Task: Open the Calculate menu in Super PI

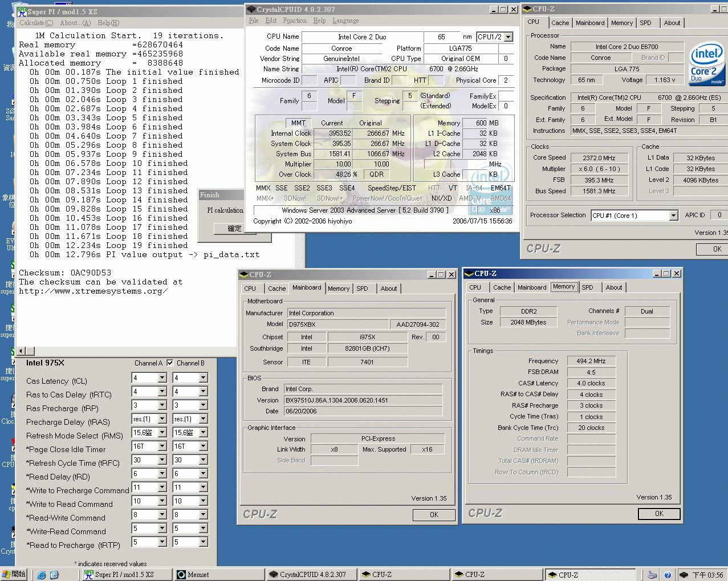Action: point(36,23)
